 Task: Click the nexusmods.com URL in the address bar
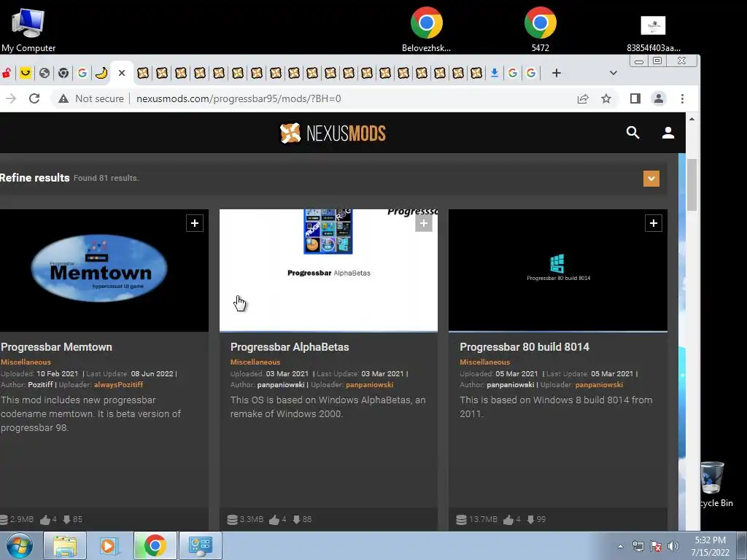click(x=239, y=98)
